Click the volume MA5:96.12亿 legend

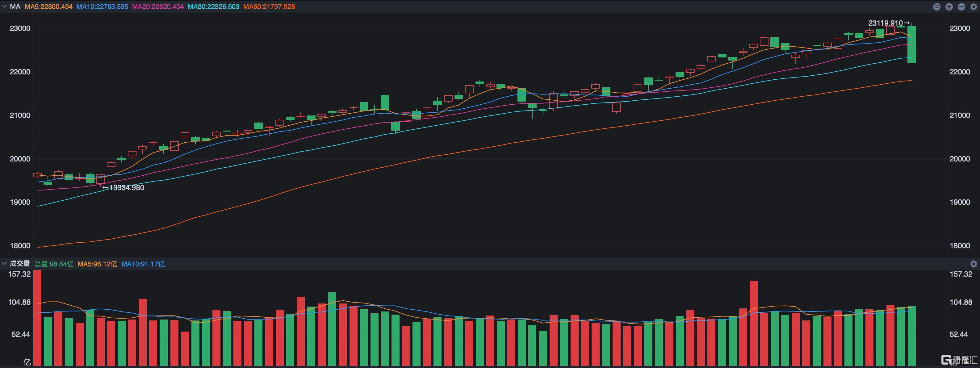97,264
